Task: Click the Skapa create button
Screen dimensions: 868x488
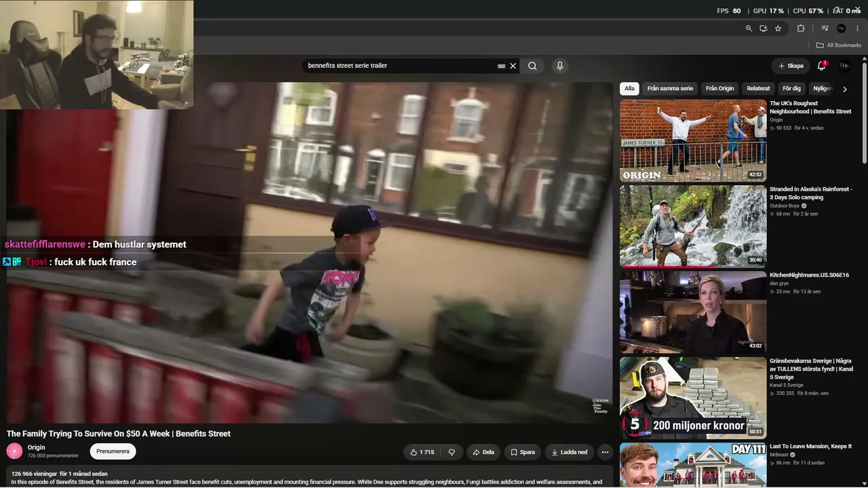Action: (791, 66)
